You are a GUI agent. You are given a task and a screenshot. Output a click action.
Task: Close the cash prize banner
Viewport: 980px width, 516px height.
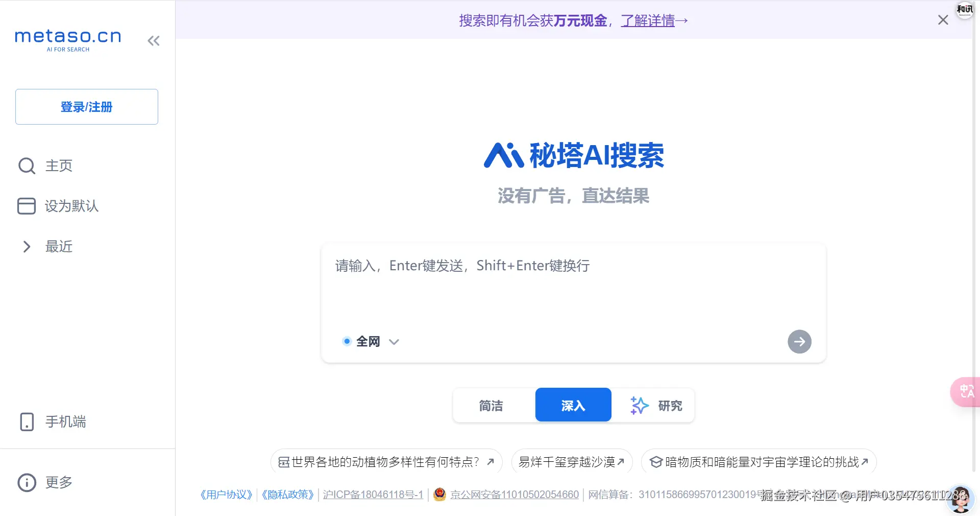click(943, 20)
